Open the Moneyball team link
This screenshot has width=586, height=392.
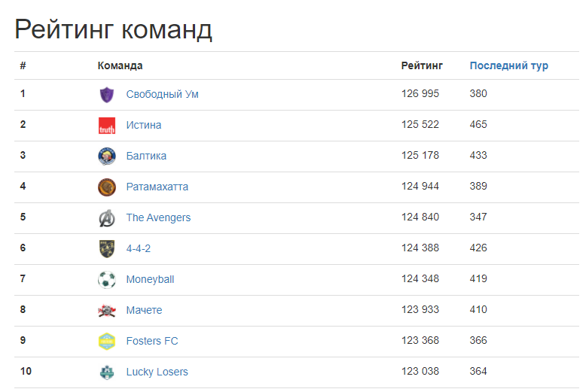[x=150, y=279]
